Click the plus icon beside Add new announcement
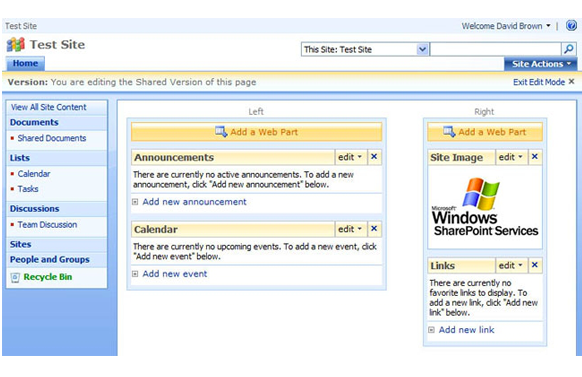The image size is (582, 377). coord(135,202)
